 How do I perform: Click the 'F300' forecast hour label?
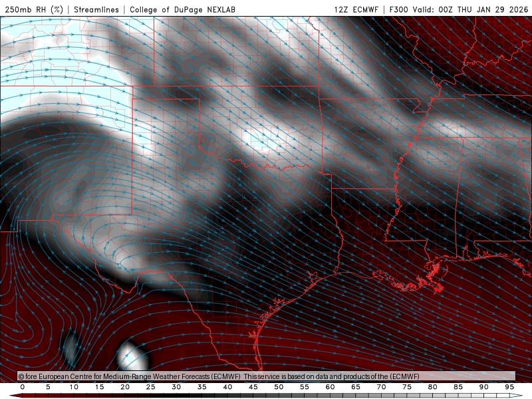click(x=398, y=9)
